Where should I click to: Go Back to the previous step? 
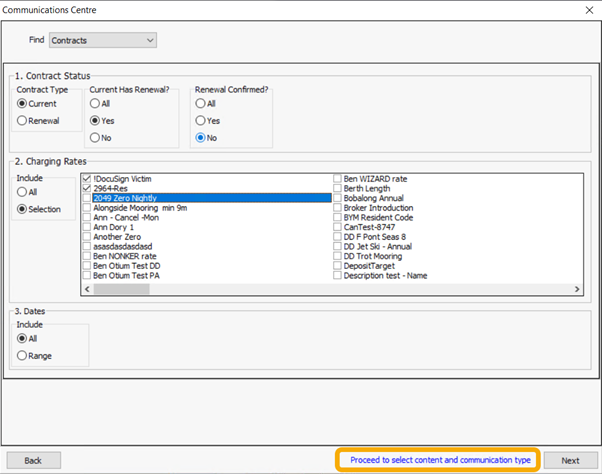(x=33, y=460)
